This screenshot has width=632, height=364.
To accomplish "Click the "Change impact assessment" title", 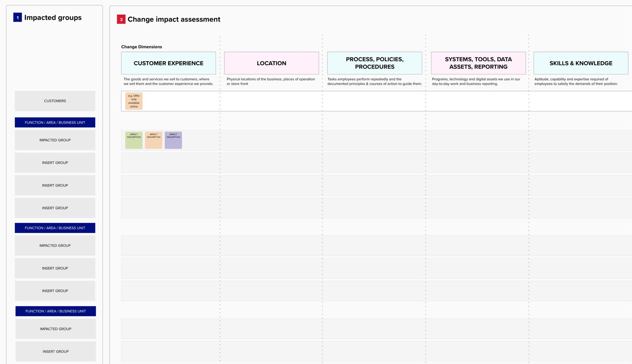I will [x=174, y=19].
